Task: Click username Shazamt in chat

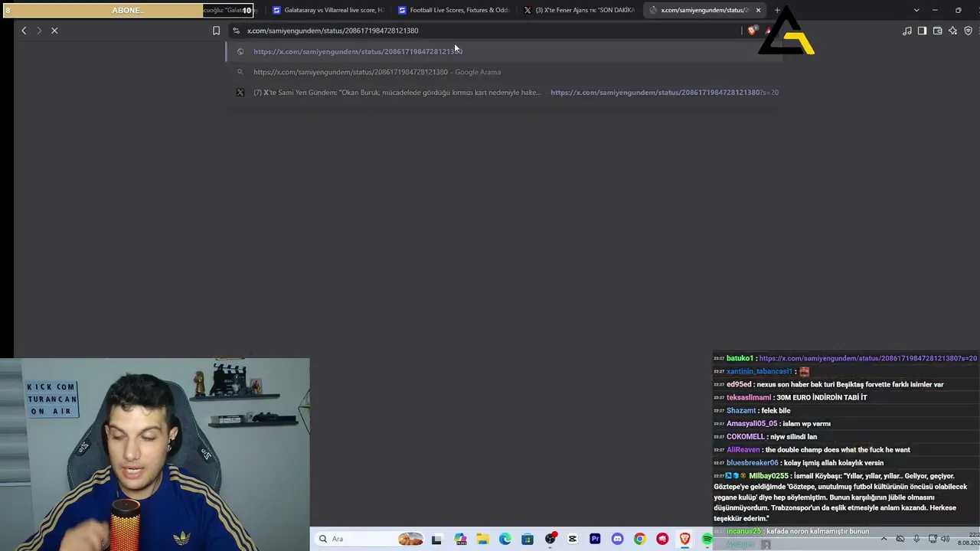Action: (x=743, y=410)
